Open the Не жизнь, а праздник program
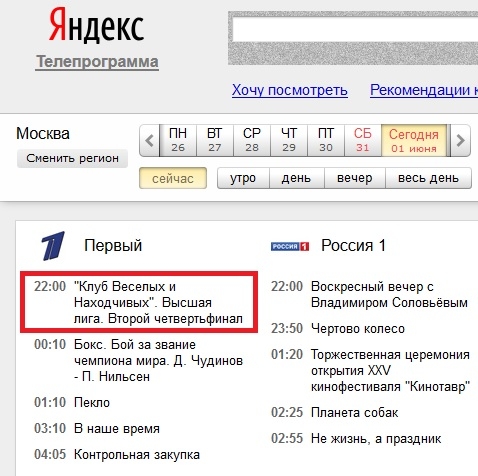The width and height of the screenshot is (478, 476). coord(376,439)
